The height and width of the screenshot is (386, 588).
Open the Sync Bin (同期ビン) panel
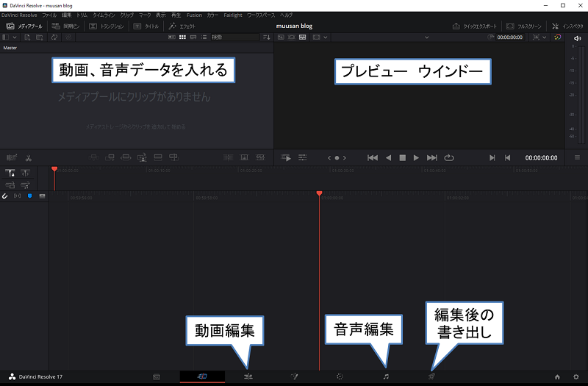[x=65, y=26]
